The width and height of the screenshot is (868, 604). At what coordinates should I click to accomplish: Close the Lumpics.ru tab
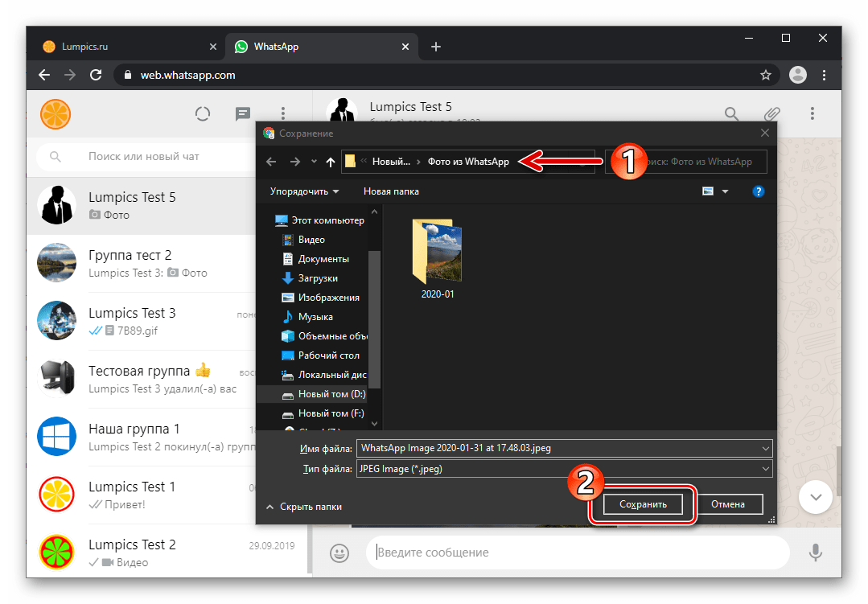(213, 47)
